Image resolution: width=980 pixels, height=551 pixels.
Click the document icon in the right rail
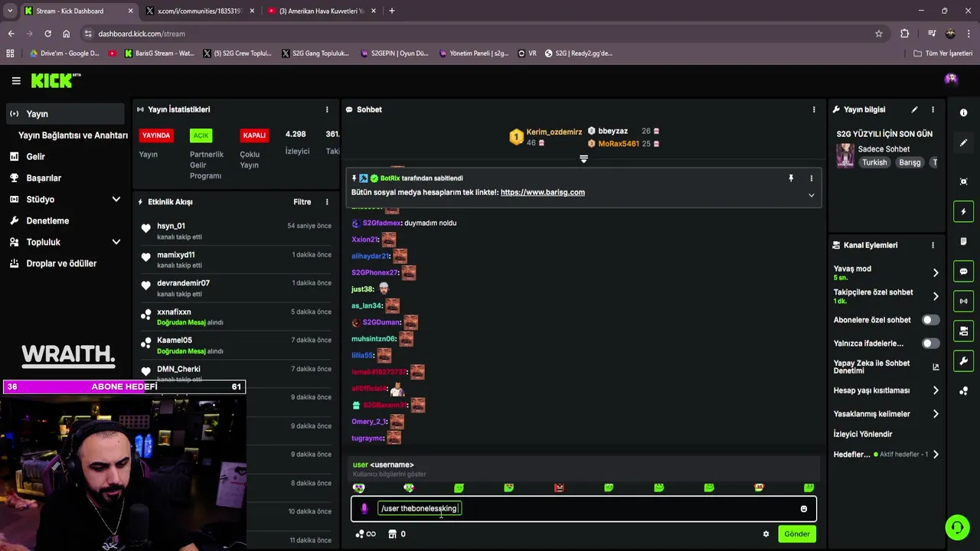tap(963, 241)
